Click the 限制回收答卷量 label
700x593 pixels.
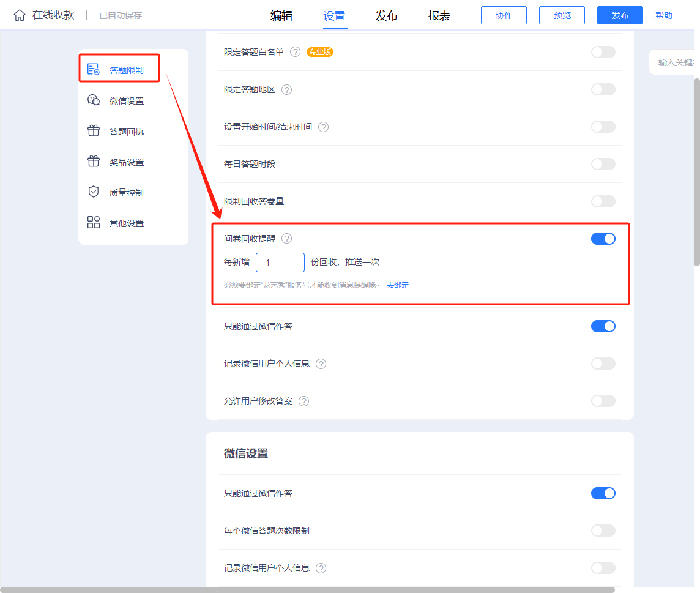click(254, 201)
